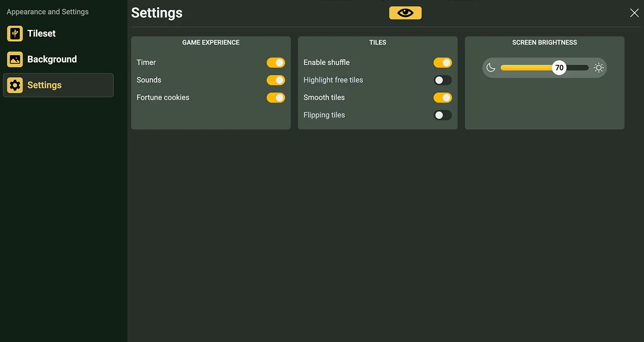Click the sun icon for higher brightness
Screen dimensions: 644x342
(x=598, y=68)
